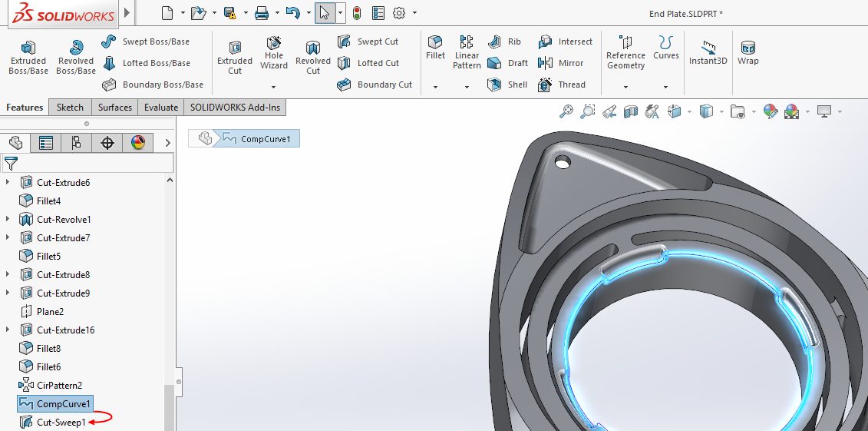Image resolution: width=868 pixels, height=431 pixels.
Task: Click the Section View icon
Action: pos(631,112)
